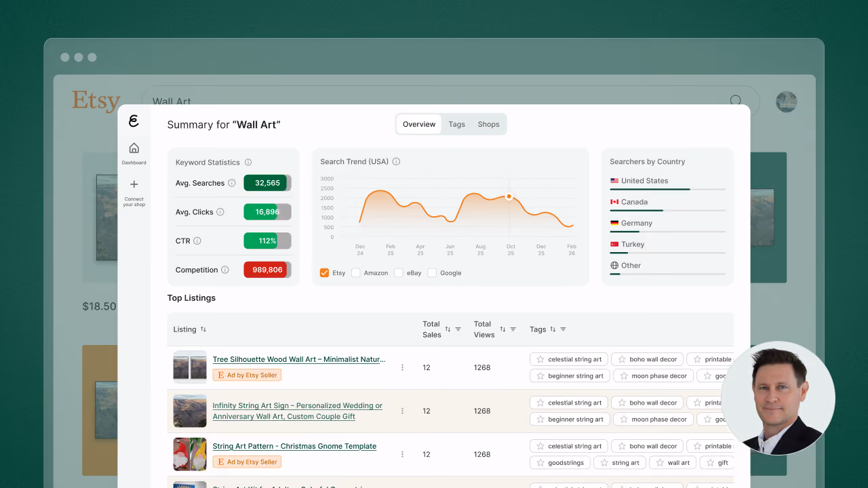Click the Avg. Clicks value "16,896"
868x488 pixels.
(267, 212)
